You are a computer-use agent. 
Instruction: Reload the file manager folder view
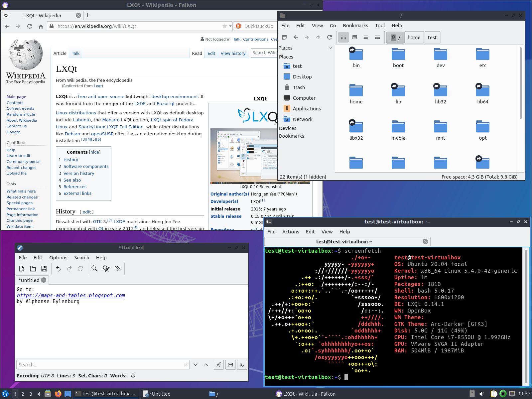point(330,37)
